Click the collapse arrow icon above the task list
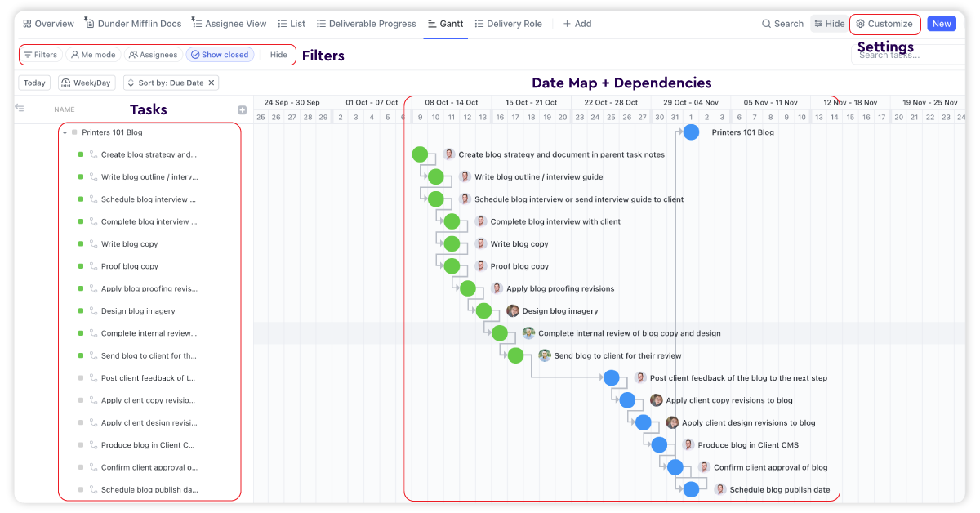Viewport: 980px width, 513px height. point(18,108)
